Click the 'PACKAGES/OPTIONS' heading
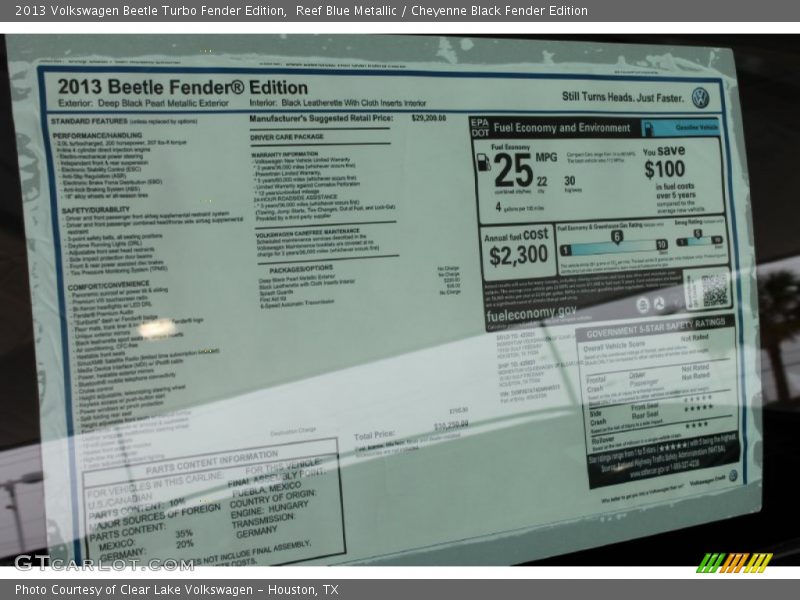800x600 pixels. [301, 269]
